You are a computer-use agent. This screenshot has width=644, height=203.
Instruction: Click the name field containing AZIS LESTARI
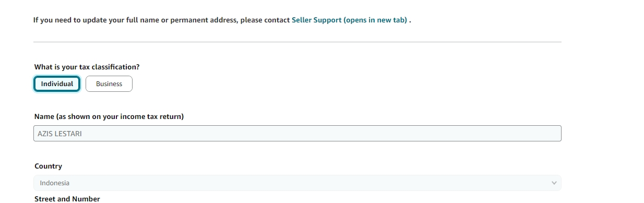coord(297,133)
